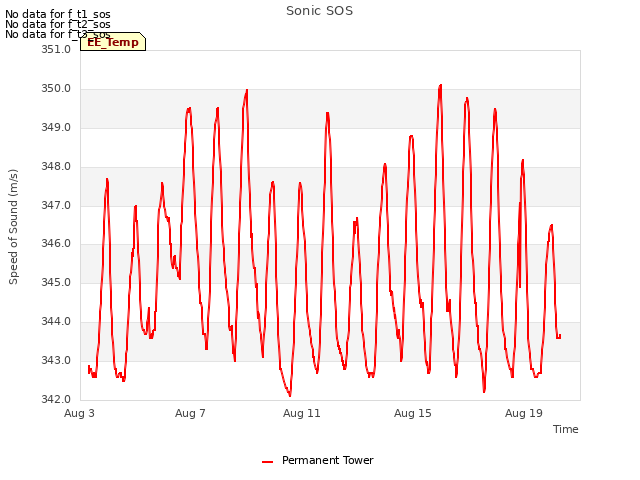
Task: Click the Speed of Sound (m/s) axis label
Action: (13, 227)
